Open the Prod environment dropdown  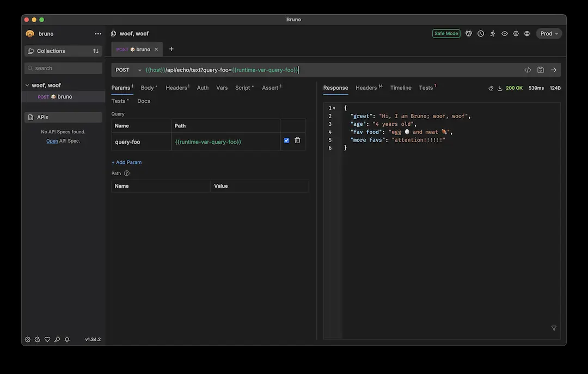[x=549, y=34]
